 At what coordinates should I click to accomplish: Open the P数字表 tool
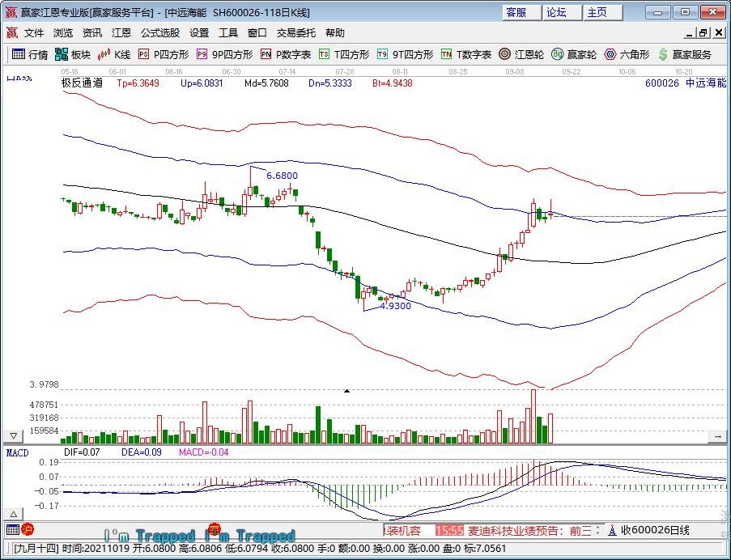285,54
